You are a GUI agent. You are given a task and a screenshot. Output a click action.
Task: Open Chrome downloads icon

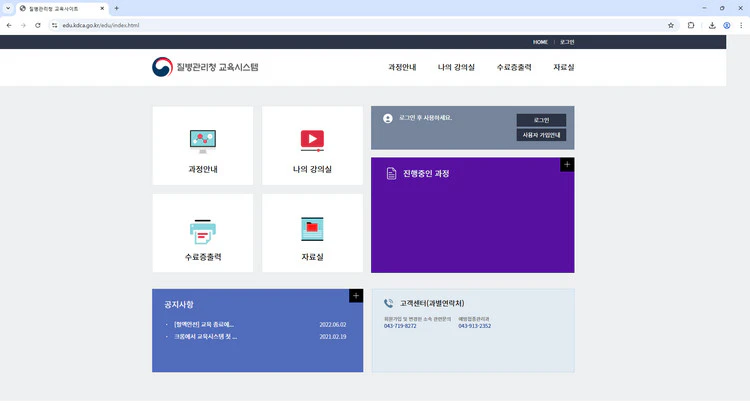tap(709, 25)
